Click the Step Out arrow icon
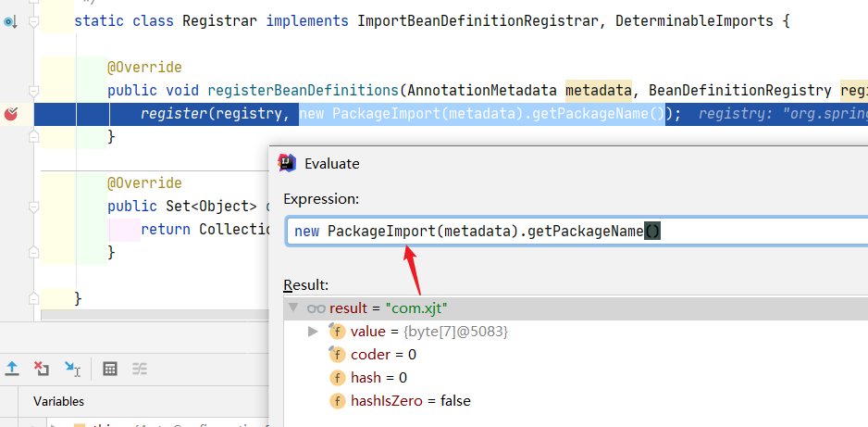868x427 pixels. click(12, 368)
